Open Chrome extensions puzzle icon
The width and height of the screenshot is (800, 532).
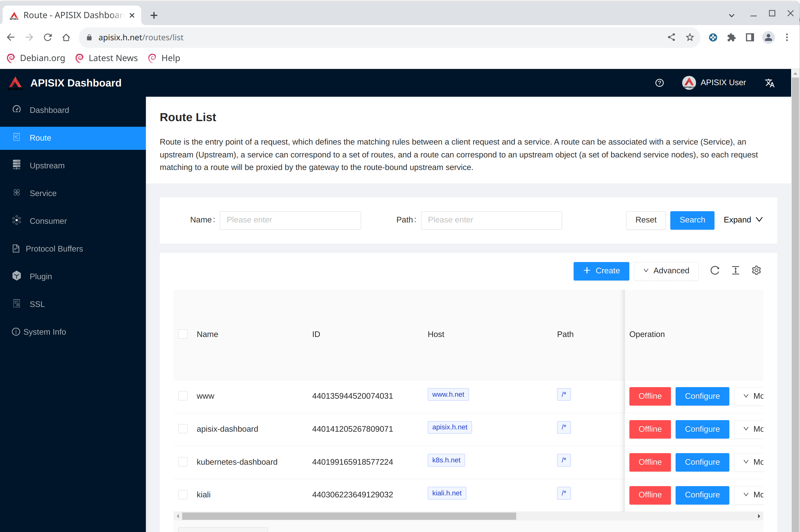(x=731, y=37)
